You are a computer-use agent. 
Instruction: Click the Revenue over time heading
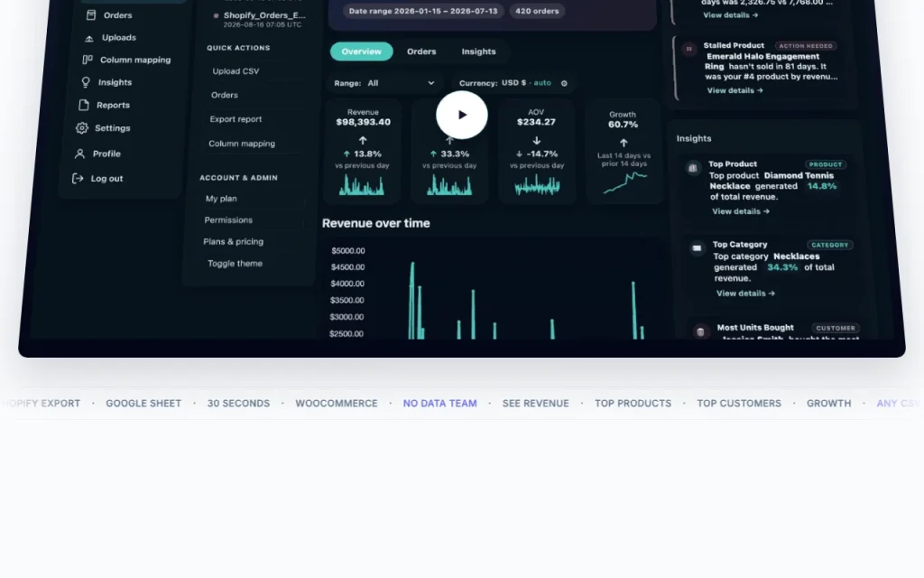pos(376,224)
